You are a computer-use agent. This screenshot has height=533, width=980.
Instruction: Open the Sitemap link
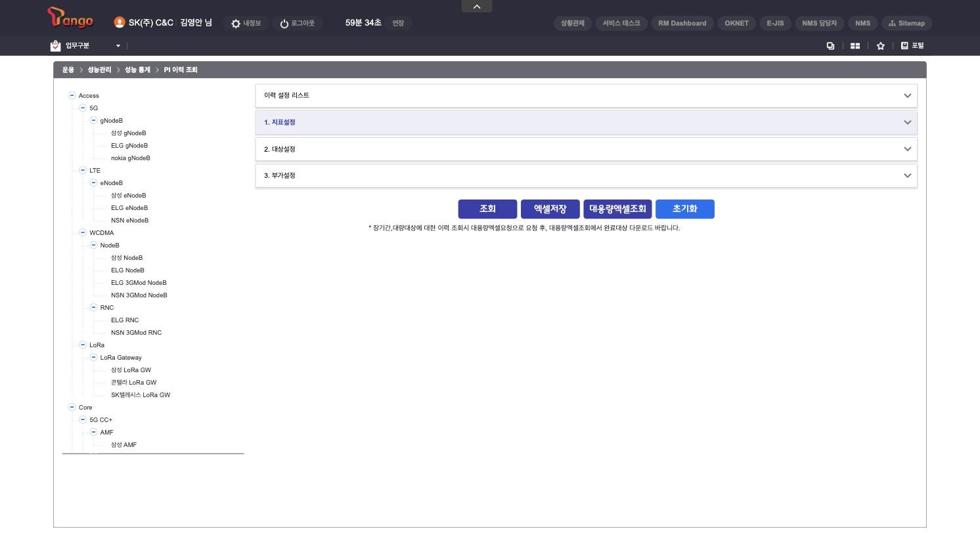(x=906, y=23)
